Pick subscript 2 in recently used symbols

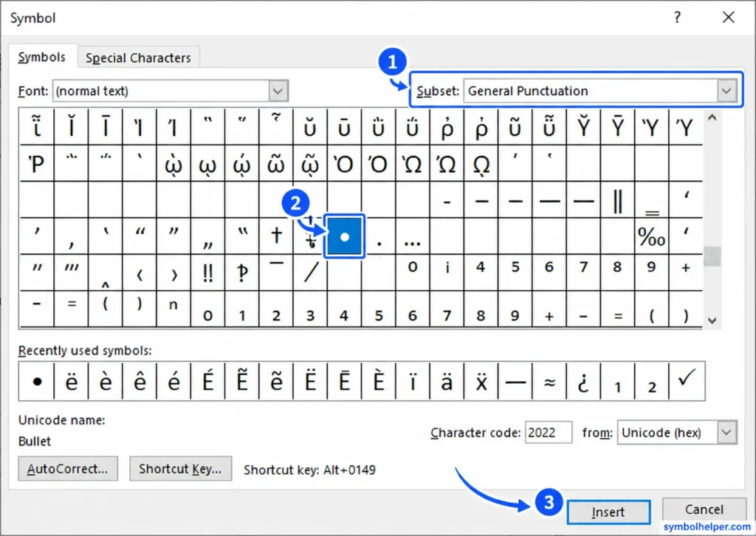(x=651, y=381)
